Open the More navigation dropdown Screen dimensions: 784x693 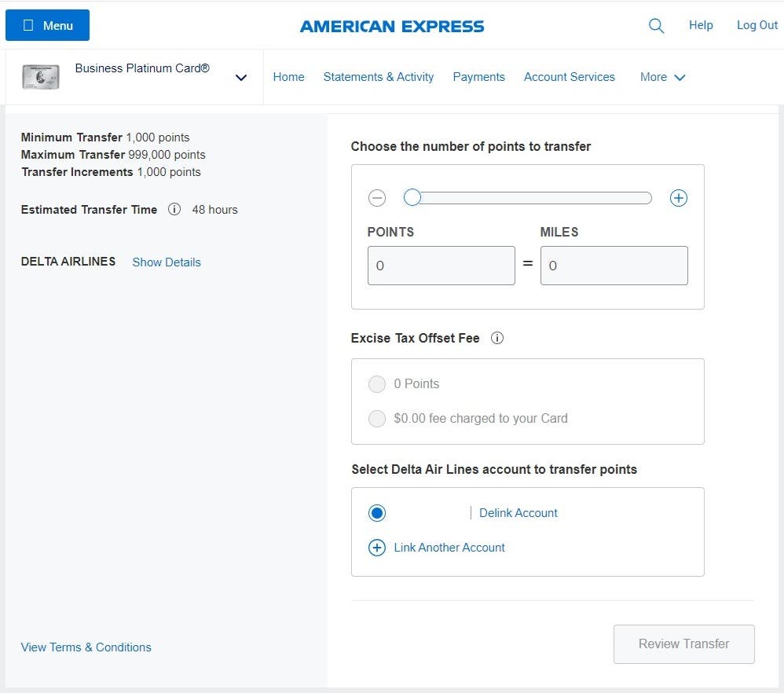tap(662, 77)
